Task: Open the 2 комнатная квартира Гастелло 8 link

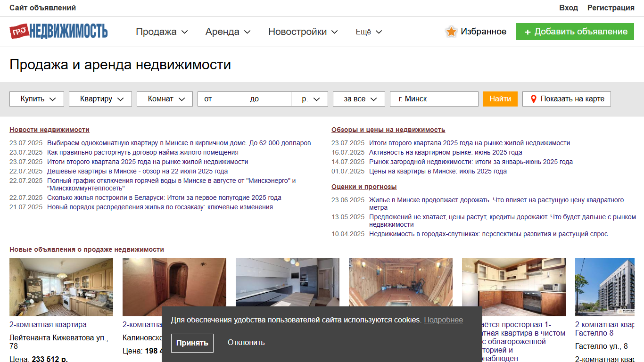Action: 605,329
